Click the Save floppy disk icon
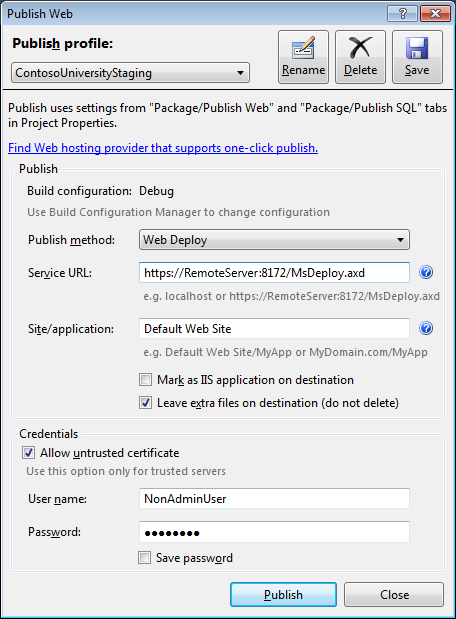 pyautogui.click(x=417, y=57)
